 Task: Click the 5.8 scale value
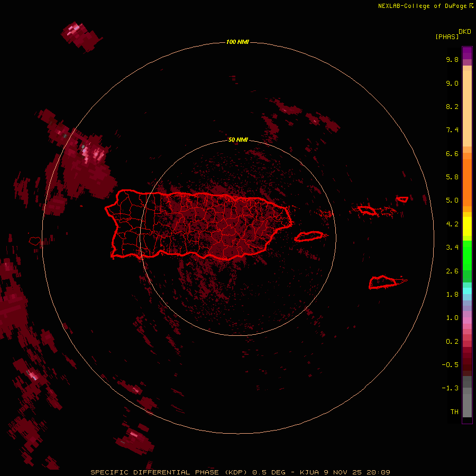pos(452,177)
